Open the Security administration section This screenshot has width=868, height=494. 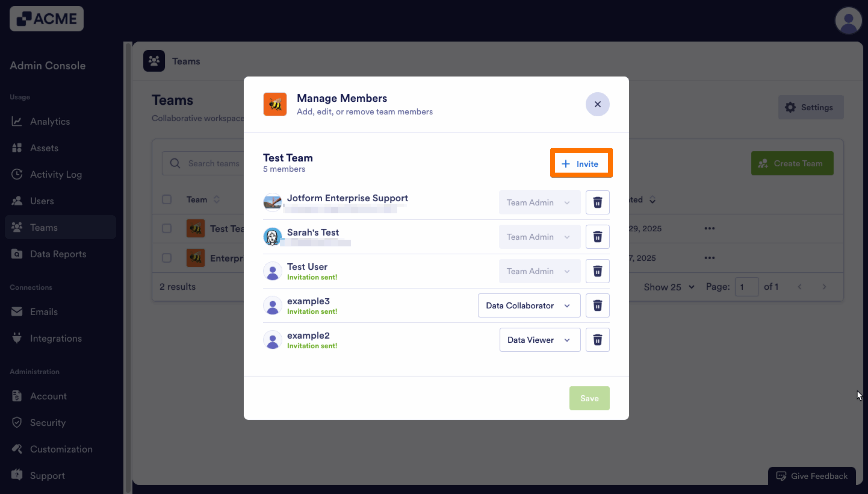click(x=48, y=422)
